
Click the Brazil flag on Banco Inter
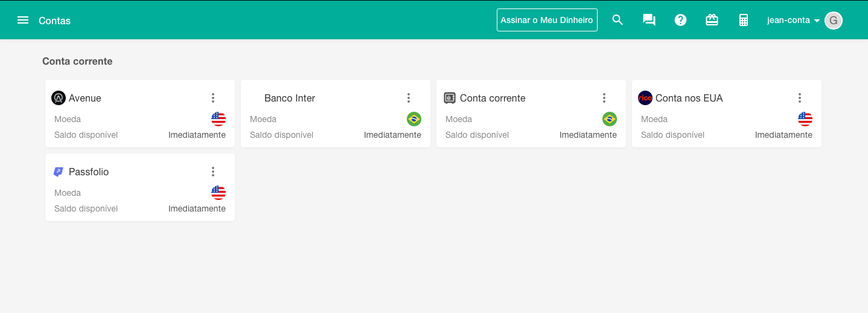point(414,119)
